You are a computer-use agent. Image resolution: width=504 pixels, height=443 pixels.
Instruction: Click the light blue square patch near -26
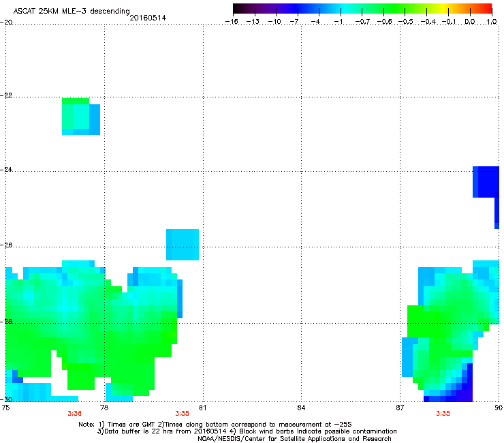[183, 245]
